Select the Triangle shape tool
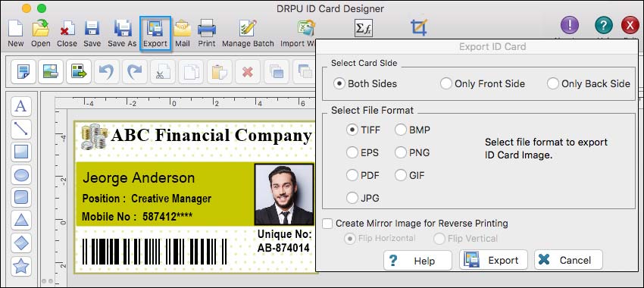The width and height of the screenshot is (644, 288). click(21, 221)
